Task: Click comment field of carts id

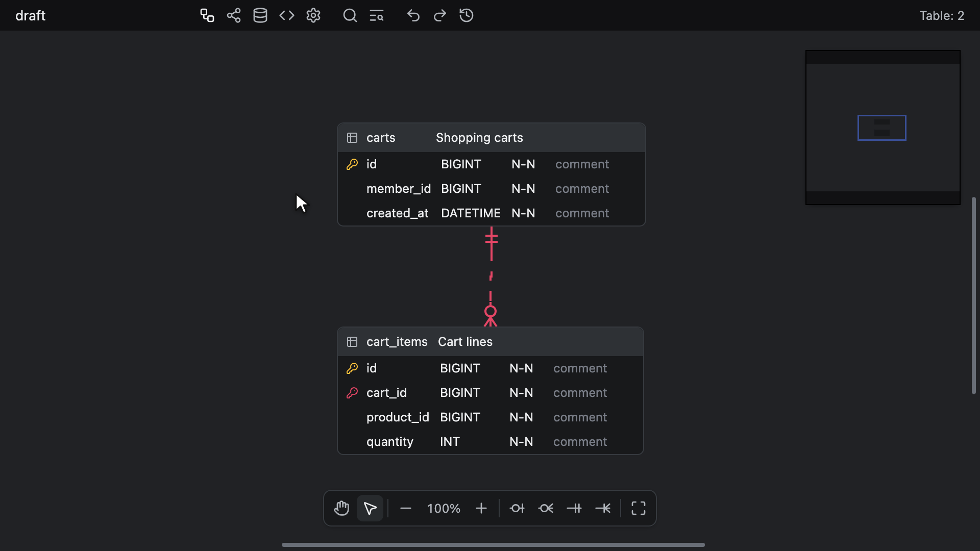Action: point(582,164)
